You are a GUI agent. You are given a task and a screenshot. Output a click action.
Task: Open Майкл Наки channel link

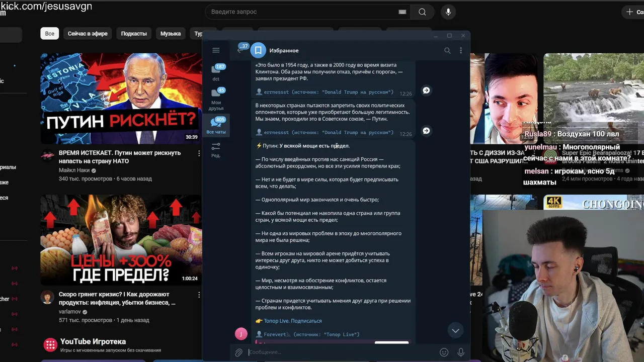click(74, 170)
